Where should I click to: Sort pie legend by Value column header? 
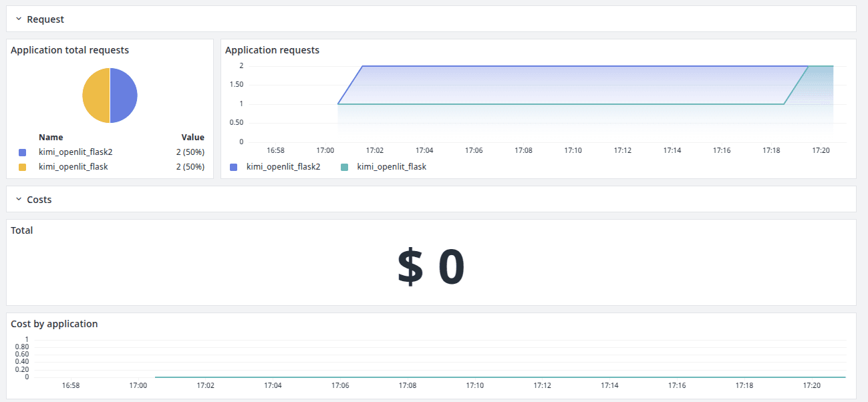pos(192,138)
